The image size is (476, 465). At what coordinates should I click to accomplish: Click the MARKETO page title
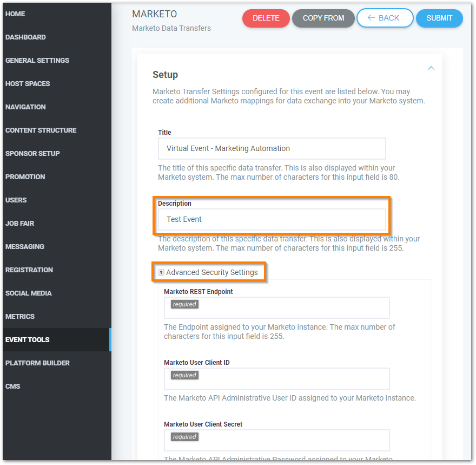(x=155, y=14)
